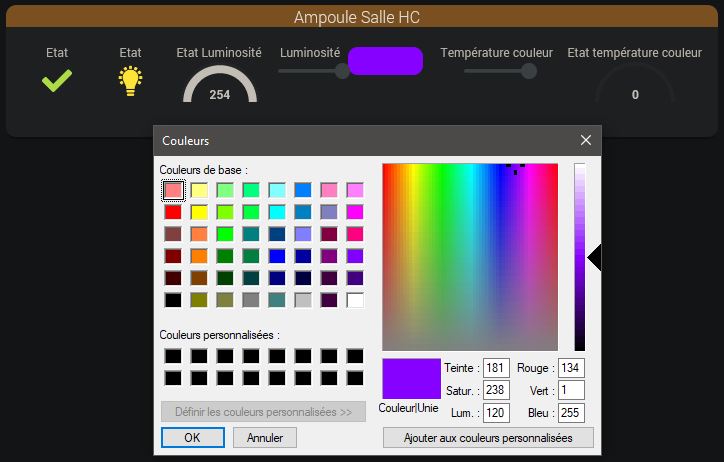Click the Ampoule Salle HC title bar

(362, 17)
